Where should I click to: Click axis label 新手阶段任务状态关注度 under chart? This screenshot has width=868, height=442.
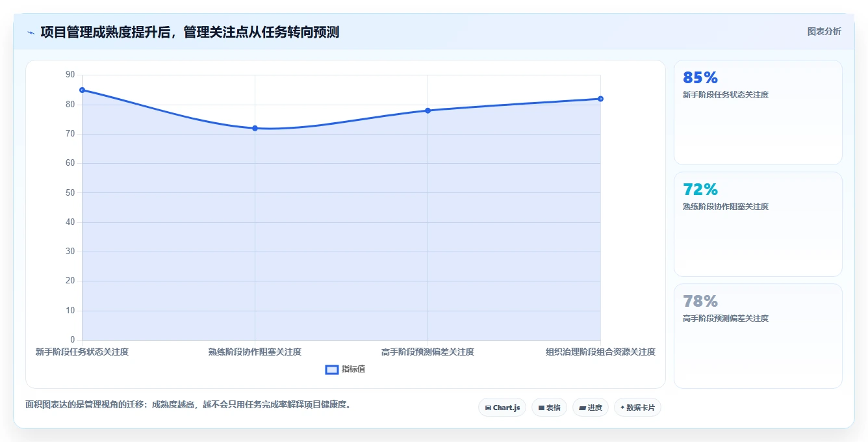(82, 352)
